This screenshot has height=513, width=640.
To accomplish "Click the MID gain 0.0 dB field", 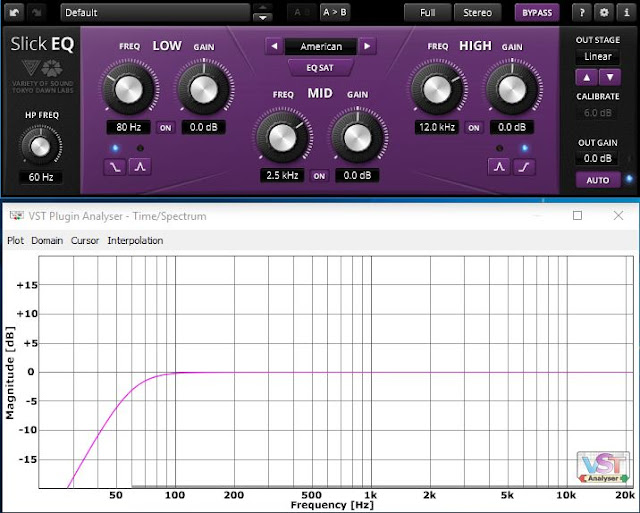I will point(357,175).
